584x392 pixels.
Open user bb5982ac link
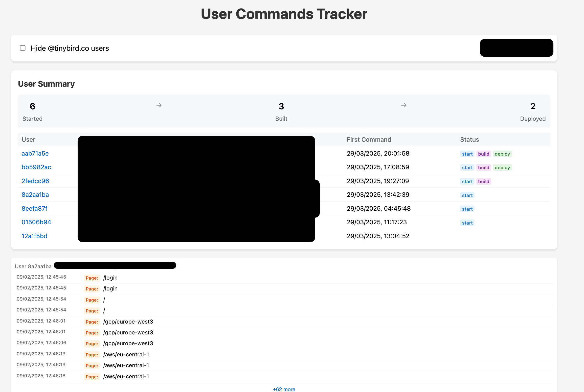point(36,167)
